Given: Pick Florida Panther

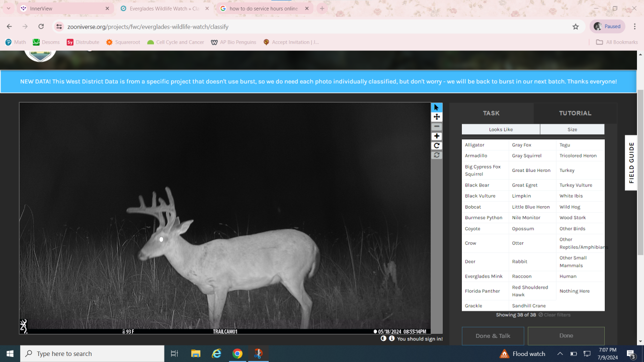Looking at the screenshot, I should (x=485, y=291).
